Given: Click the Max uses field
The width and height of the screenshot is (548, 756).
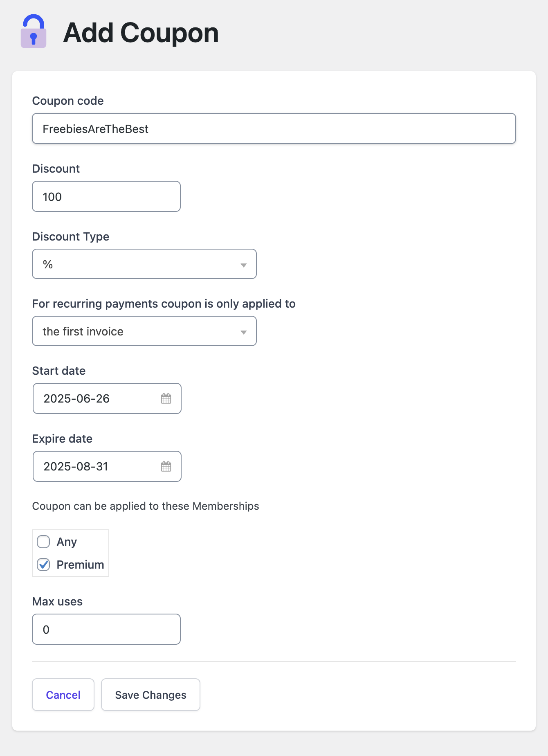Looking at the screenshot, I should coord(106,629).
